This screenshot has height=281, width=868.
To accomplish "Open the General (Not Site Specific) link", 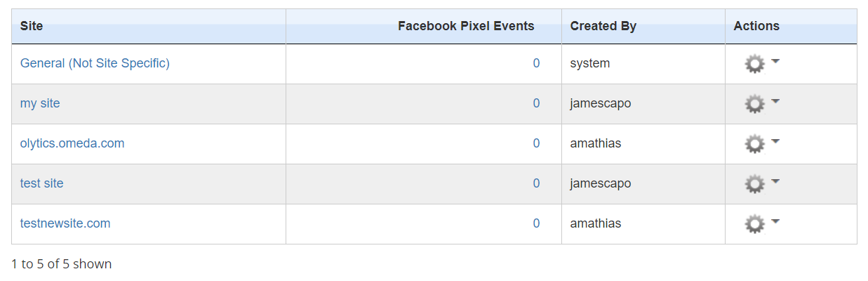I will 95,63.
